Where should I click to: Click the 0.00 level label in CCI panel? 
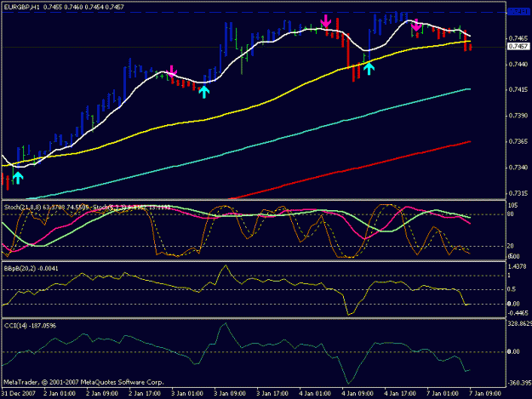coord(513,352)
